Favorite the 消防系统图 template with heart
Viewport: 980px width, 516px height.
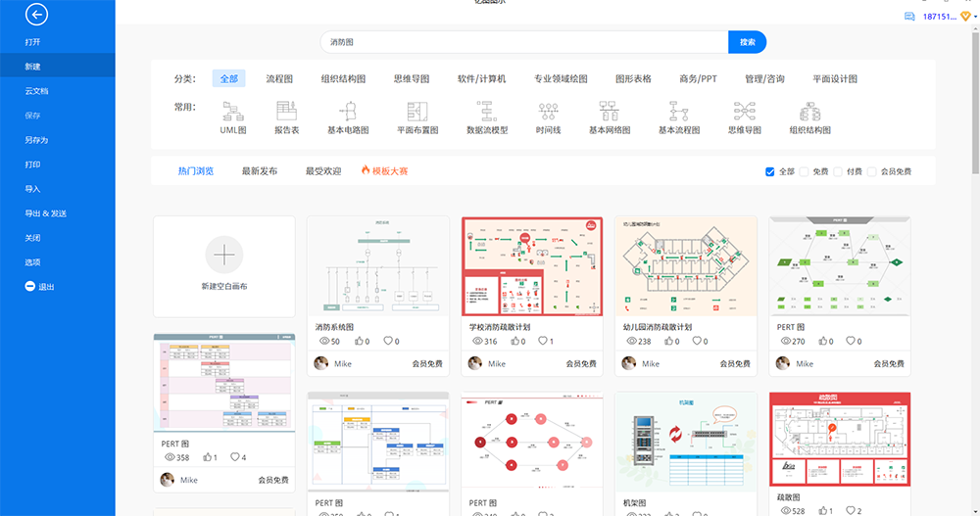pos(388,341)
